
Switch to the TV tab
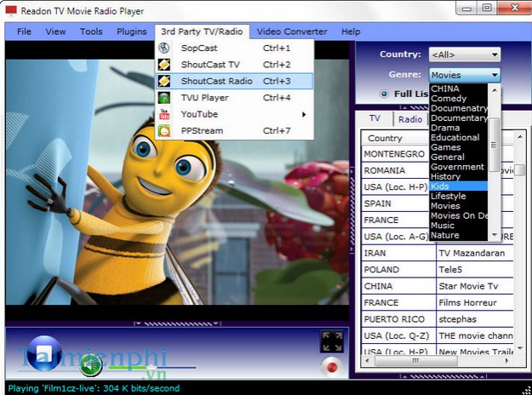[375, 118]
